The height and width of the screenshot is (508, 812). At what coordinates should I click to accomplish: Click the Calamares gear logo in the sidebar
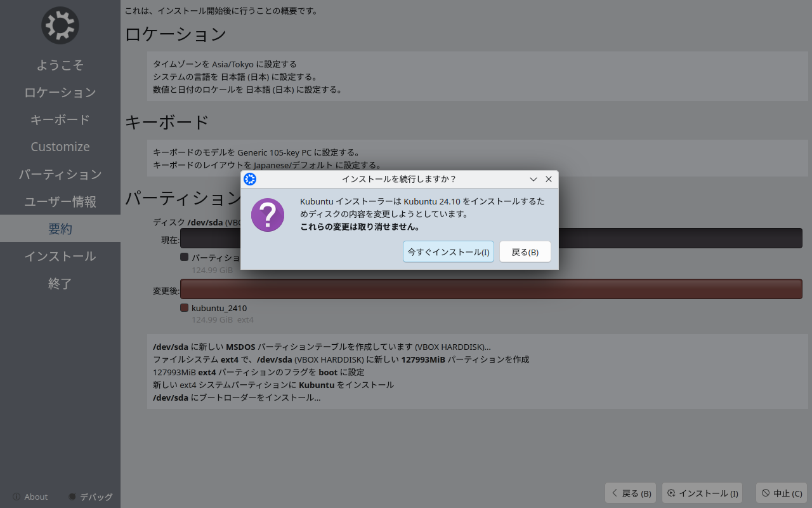[x=60, y=25]
